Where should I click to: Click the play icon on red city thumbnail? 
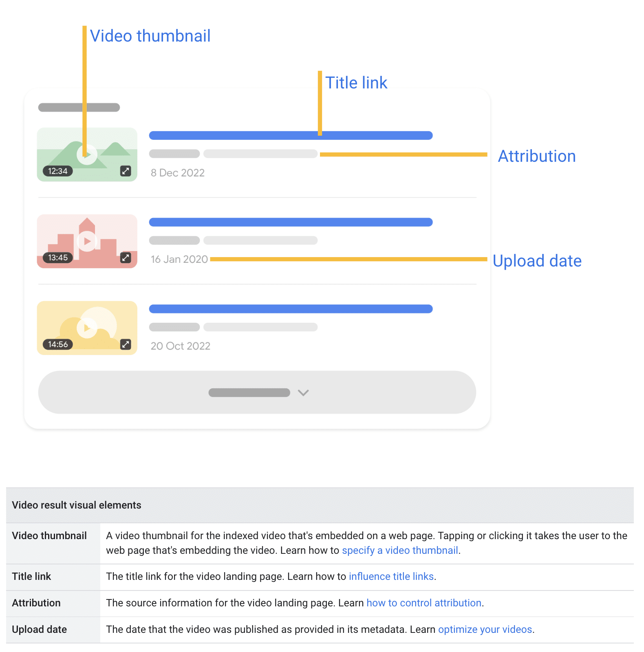click(87, 241)
